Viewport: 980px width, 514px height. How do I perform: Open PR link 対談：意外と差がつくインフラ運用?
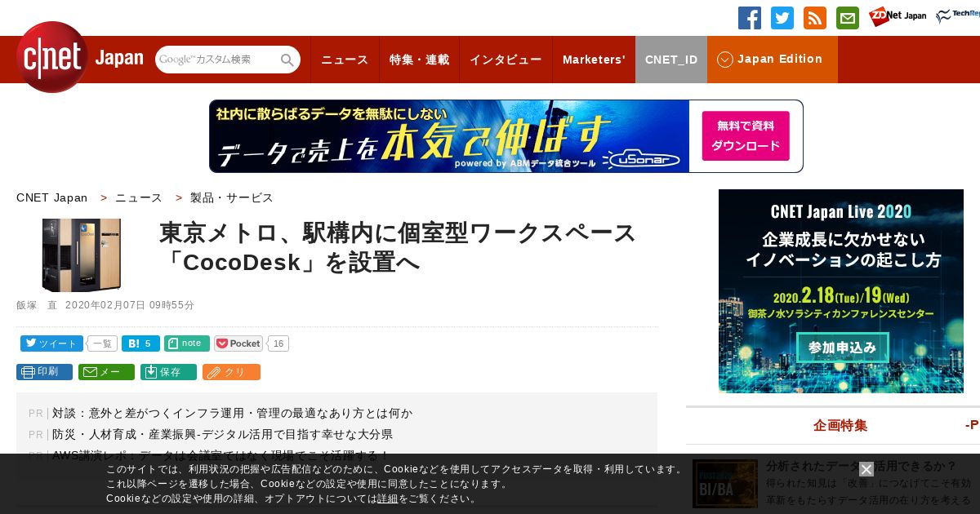(233, 413)
